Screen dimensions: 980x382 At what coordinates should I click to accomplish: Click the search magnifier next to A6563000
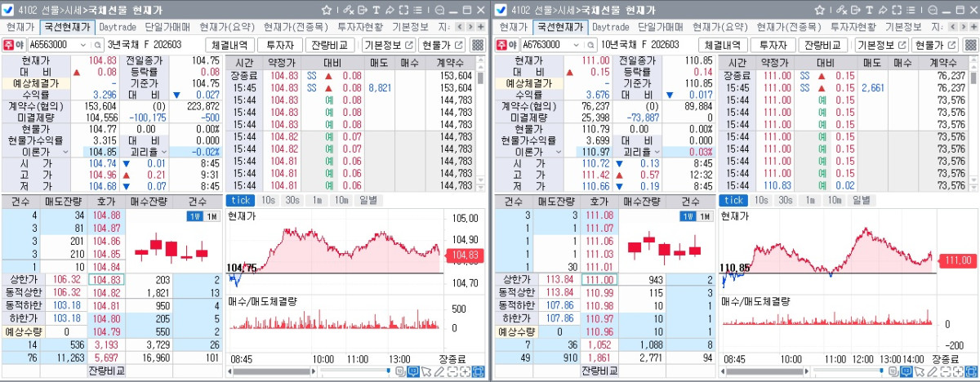click(x=96, y=45)
